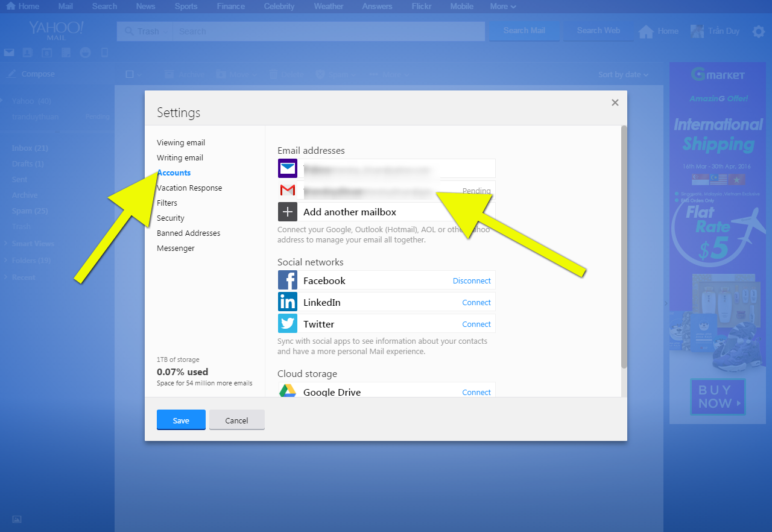772x532 pixels.
Task: Click Disconnect next to Facebook
Action: tap(472, 280)
